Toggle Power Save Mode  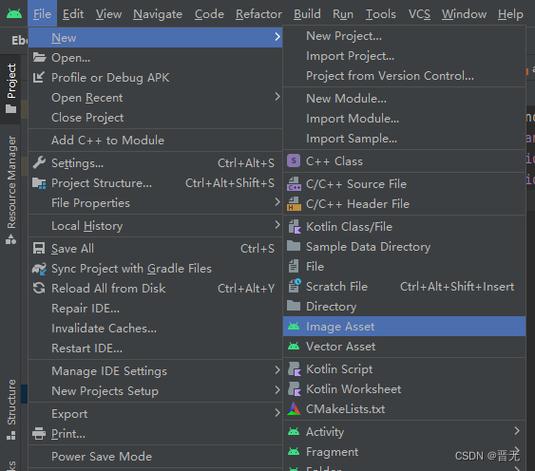[155, 457]
